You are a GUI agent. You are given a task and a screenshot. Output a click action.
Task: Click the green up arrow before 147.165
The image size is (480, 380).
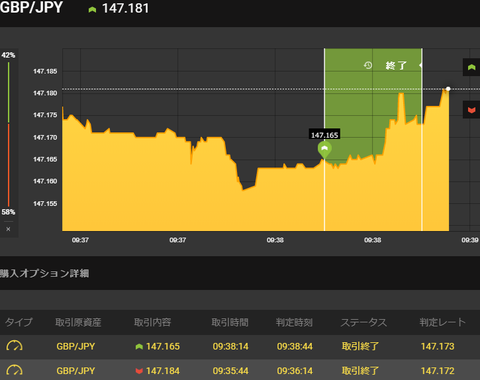(x=139, y=347)
